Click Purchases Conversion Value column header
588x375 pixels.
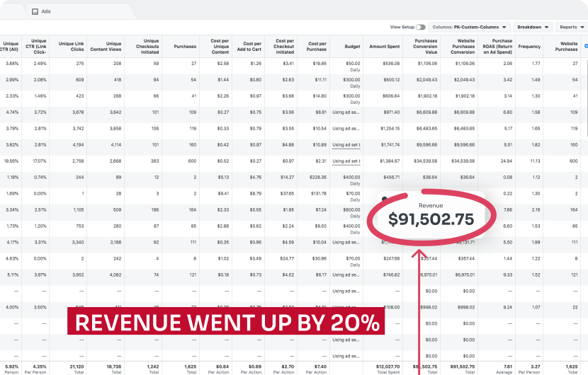click(422, 46)
